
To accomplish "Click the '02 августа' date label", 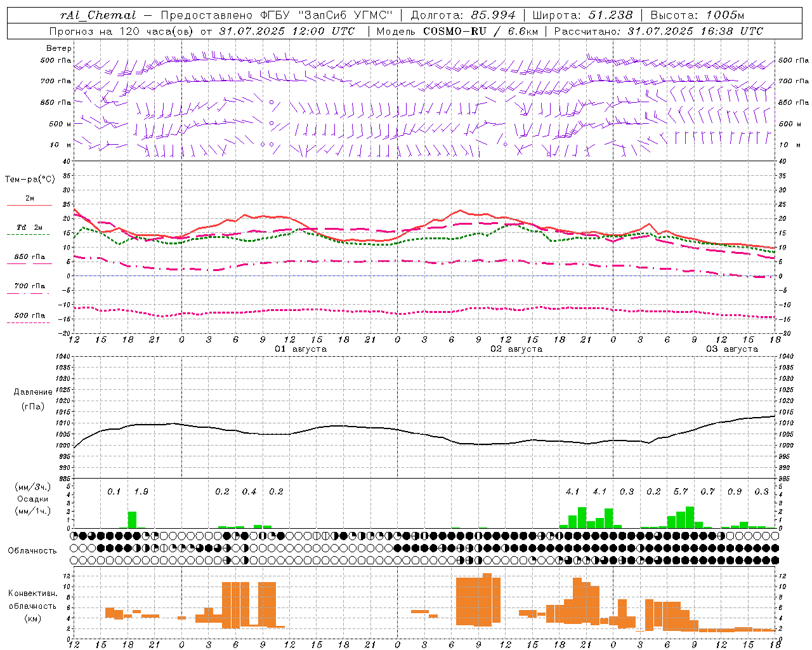I will pyautogui.click(x=516, y=349).
